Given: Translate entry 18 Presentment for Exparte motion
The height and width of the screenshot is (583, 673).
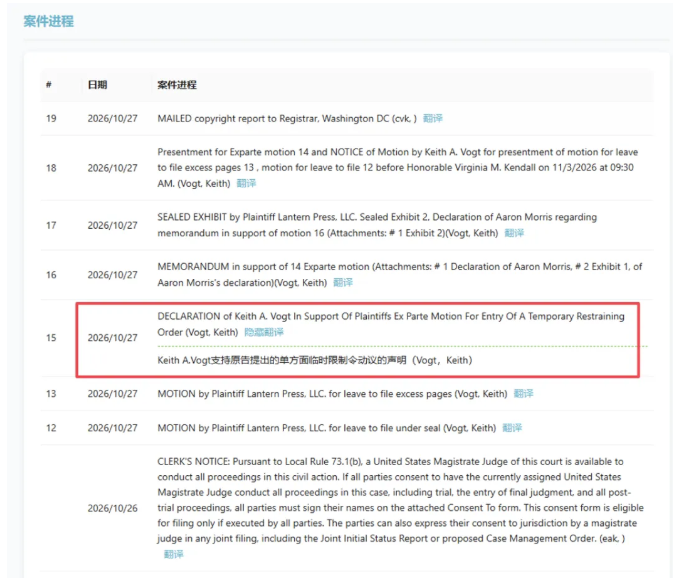Looking at the screenshot, I should coord(246,183).
